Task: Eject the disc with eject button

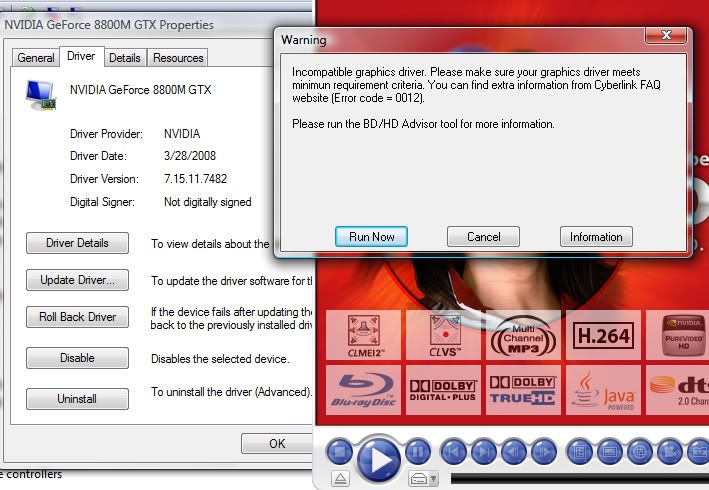Action: (x=340, y=478)
